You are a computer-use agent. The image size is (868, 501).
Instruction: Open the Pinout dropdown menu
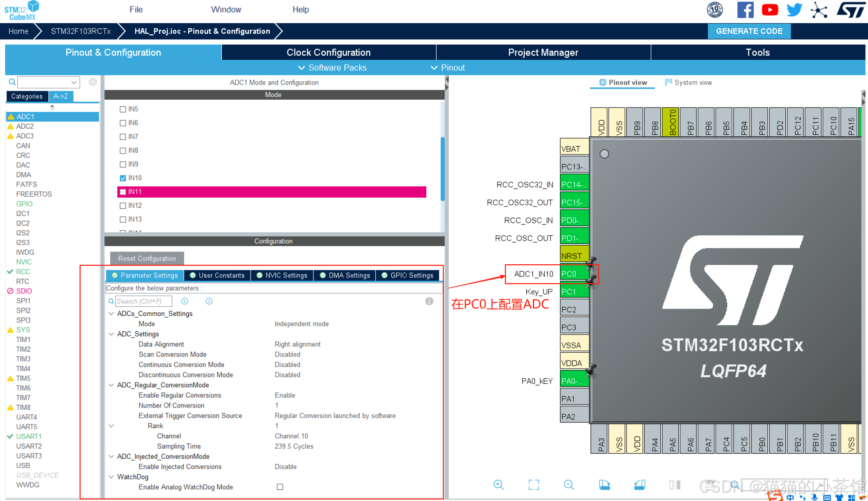pyautogui.click(x=448, y=68)
